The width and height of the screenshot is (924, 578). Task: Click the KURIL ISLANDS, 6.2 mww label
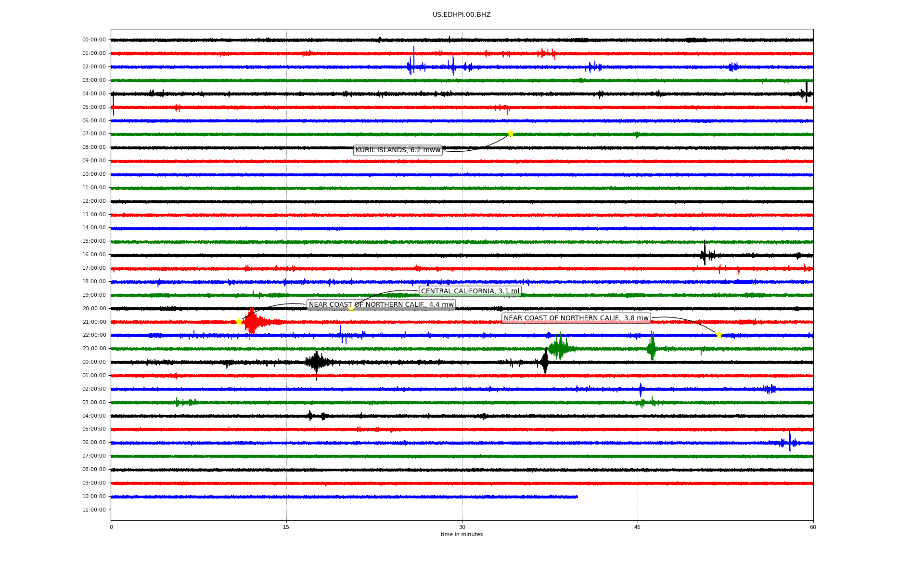click(398, 150)
